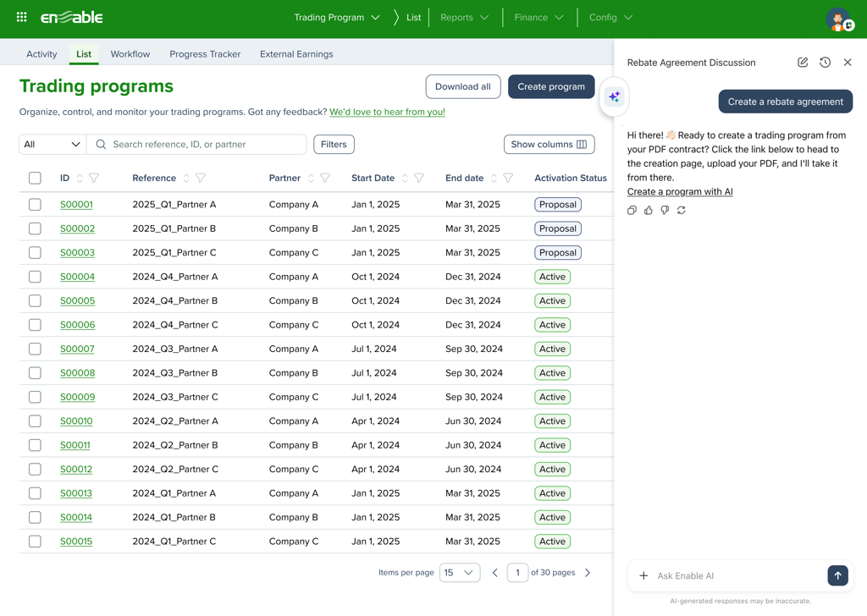The image size is (867, 616).
Task: Click the search reference input field
Action: pyautogui.click(x=203, y=145)
